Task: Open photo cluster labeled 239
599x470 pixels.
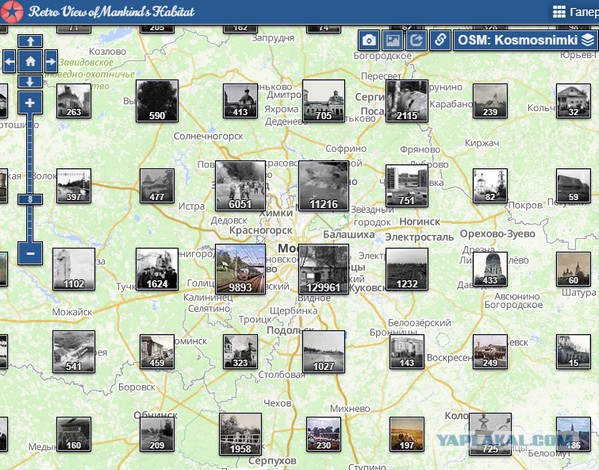Action: point(490,101)
